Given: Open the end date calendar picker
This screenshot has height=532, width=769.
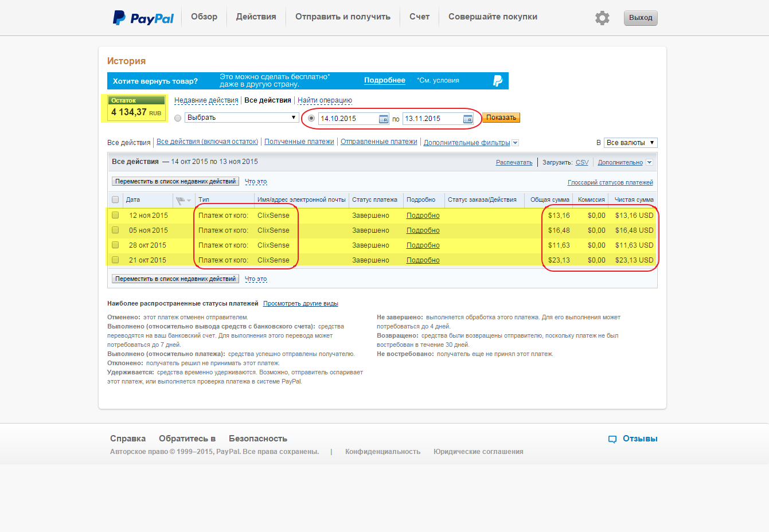Looking at the screenshot, I should point(468,119).
